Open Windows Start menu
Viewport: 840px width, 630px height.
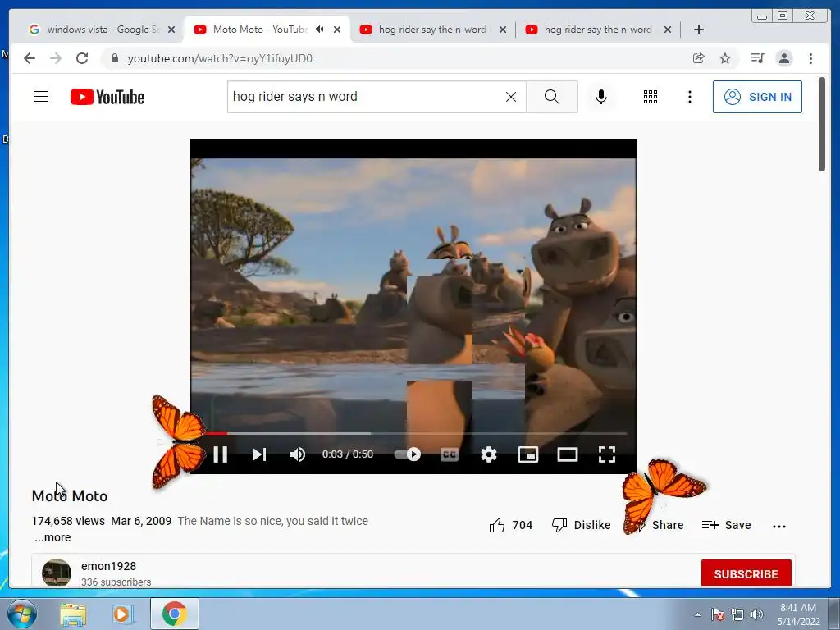(22, 614)
